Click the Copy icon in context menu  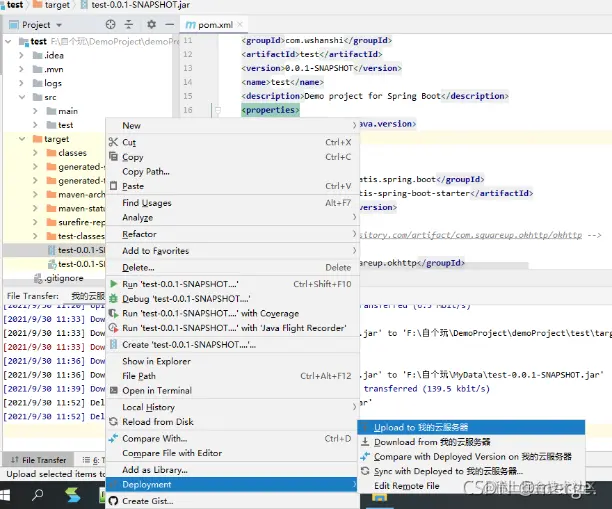tap(113, 157)
